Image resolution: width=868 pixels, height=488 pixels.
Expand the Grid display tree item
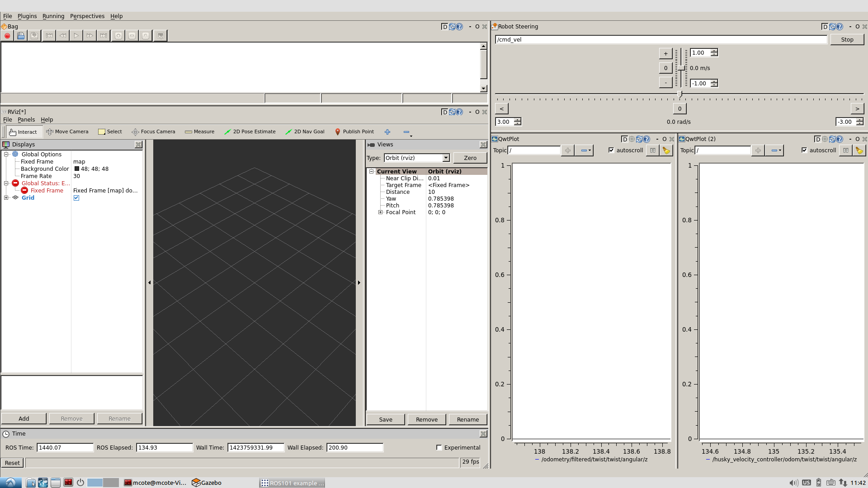(6, 198)
